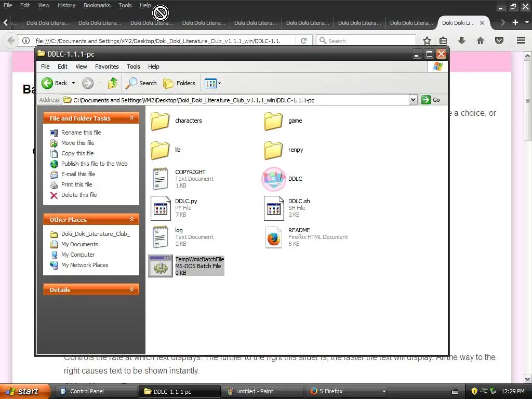Expand the 5 Firefox taskbar group arrow
Screen dimensions: 532x399
click(x=384, y=392)
